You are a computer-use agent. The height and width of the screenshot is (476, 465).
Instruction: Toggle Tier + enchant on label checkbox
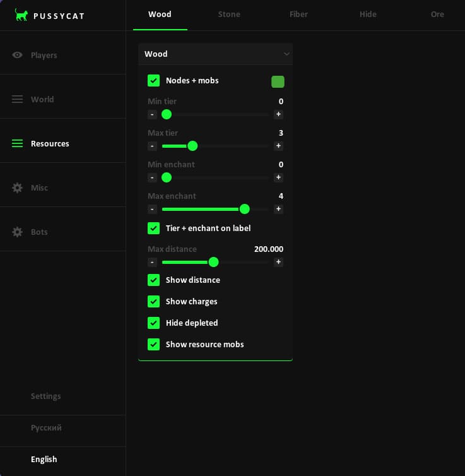coord(153,228)
